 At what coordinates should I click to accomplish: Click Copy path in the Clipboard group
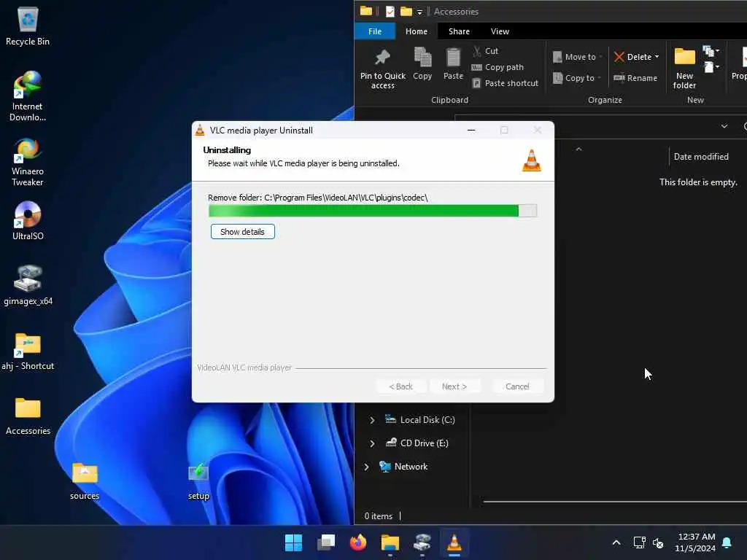click(x=498, y=67)
